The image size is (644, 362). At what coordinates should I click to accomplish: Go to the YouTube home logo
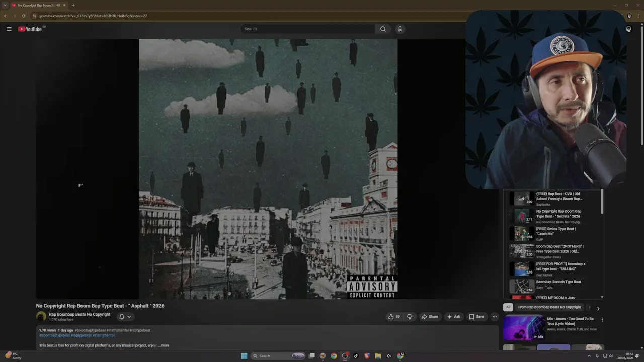[x=31, y=29]
